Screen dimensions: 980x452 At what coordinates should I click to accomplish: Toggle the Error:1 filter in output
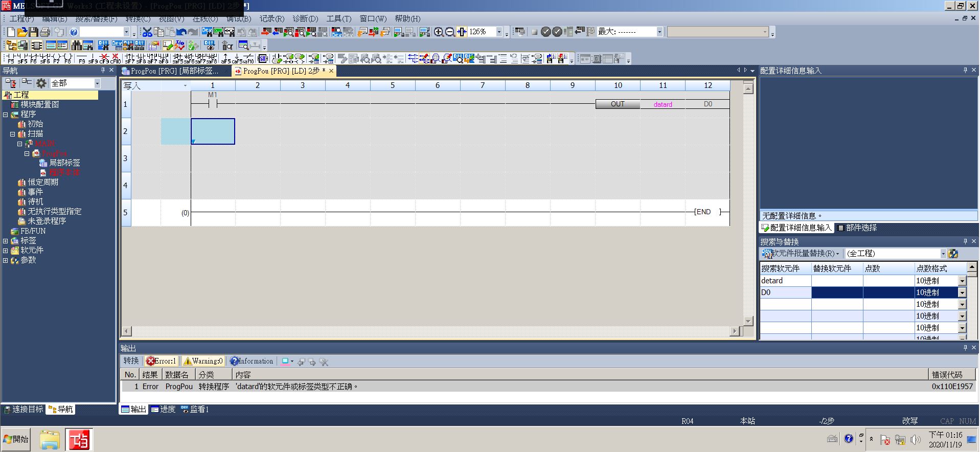tap(161, 361)
